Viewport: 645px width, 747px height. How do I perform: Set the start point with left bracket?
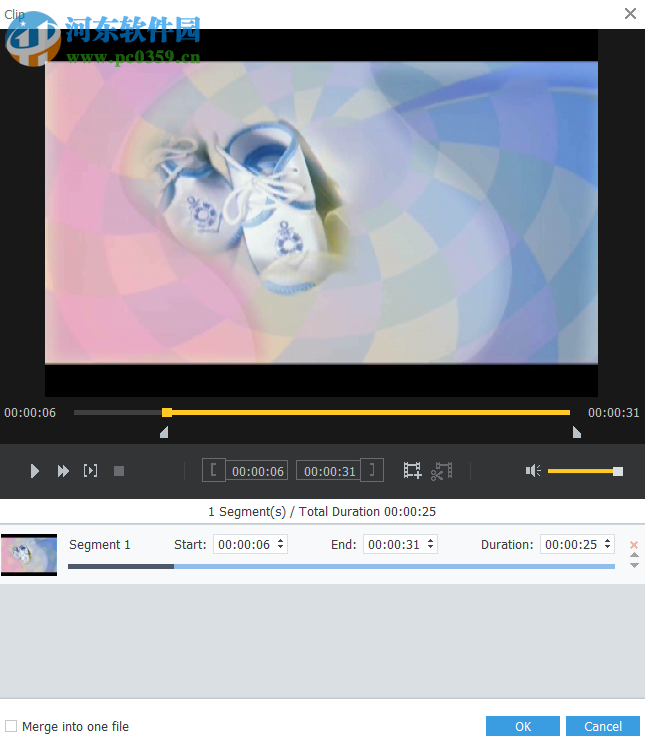[x=214, y=470]
